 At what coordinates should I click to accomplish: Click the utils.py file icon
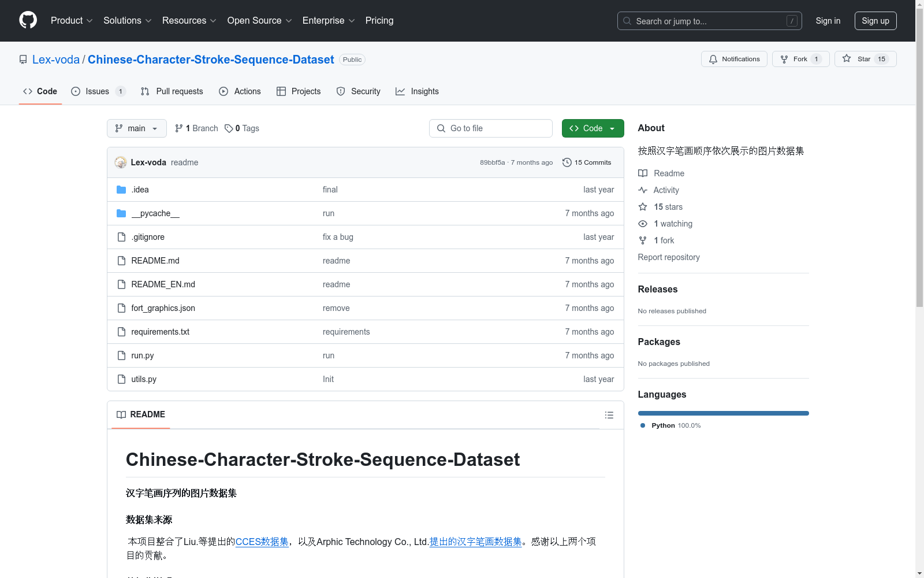(121, 379)
